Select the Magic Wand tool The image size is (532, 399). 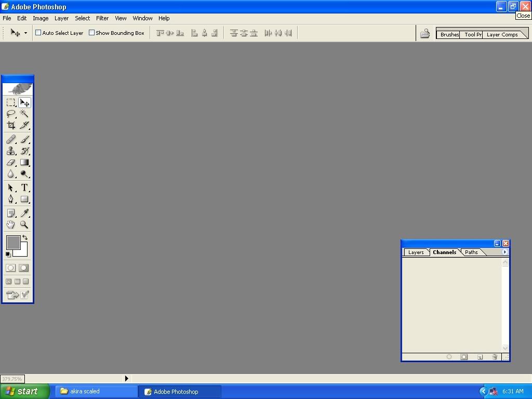[24, 114]
